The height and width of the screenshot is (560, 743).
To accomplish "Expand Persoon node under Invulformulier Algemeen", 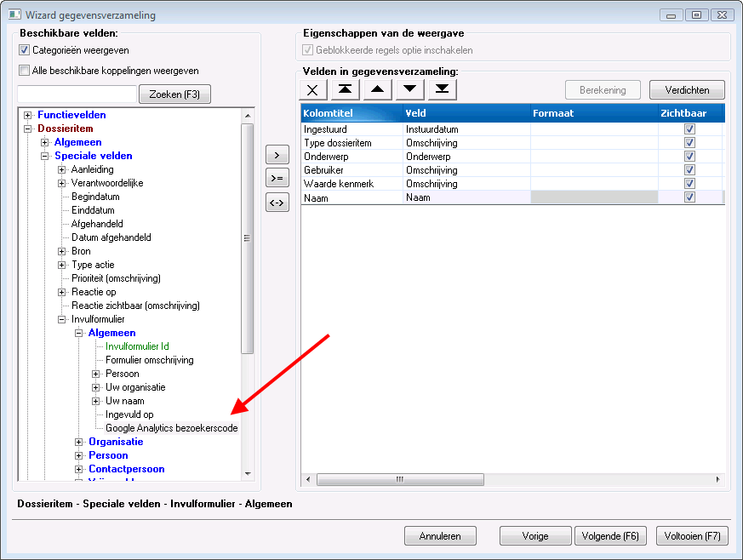I will (x=95, y=374).
